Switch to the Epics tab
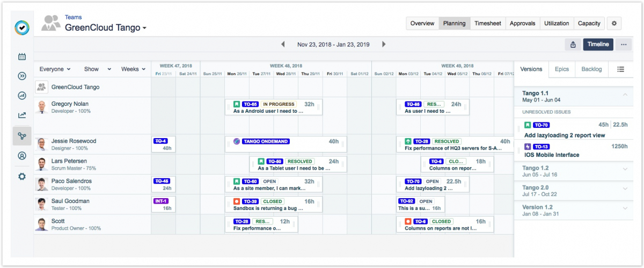 562,69
